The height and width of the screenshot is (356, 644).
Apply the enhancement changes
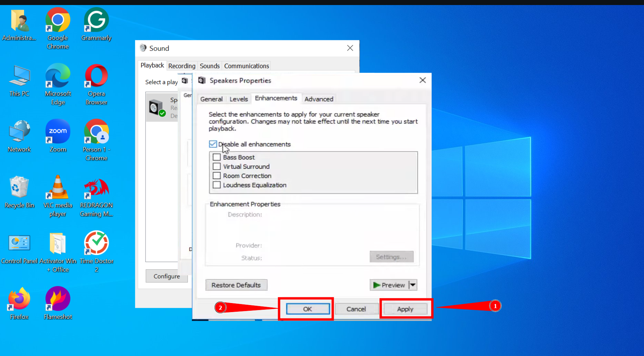(x=405, y=309)
